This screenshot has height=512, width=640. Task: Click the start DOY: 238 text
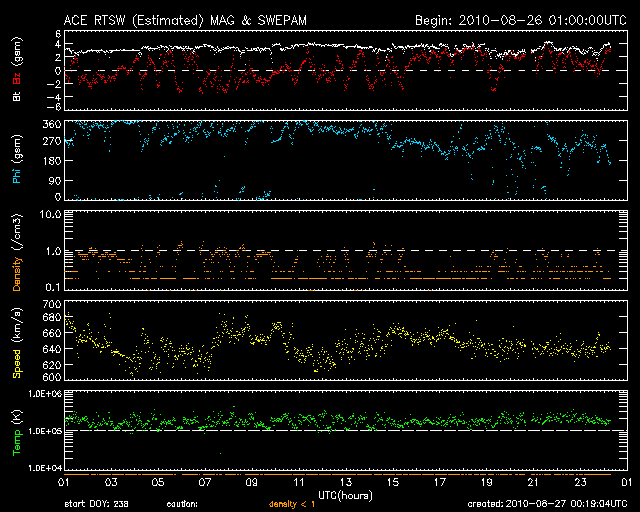coord(95,504)
